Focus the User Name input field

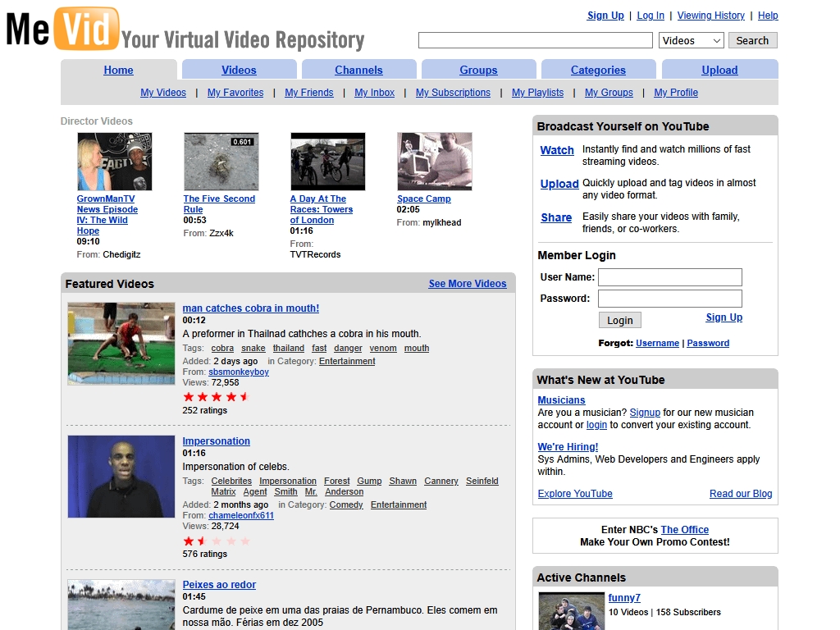(x=669, y=277)
